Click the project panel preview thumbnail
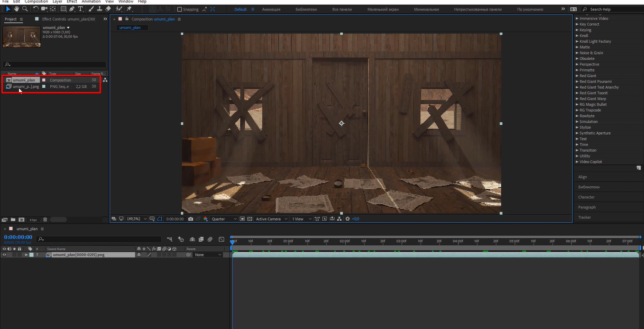Screen dimensions: 644x329 click(x=21, y=37)
